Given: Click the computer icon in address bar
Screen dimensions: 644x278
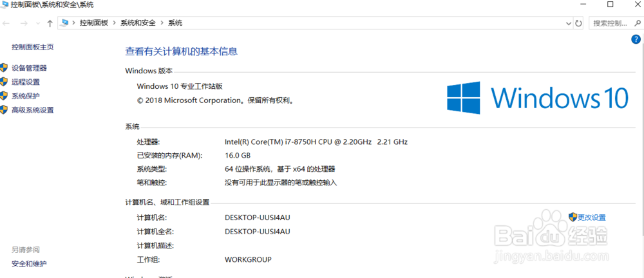Looking at the screenshot, I should 64,23.
